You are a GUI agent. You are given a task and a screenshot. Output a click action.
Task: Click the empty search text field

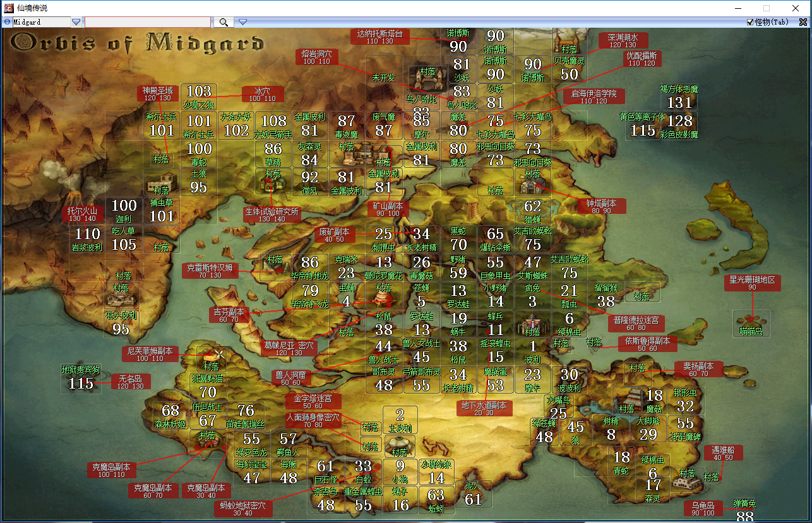point(147,22)
